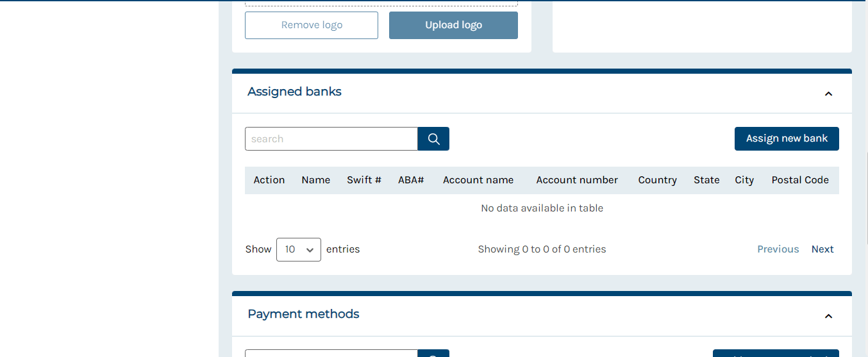Click the Upload logo button

[453, 25]
